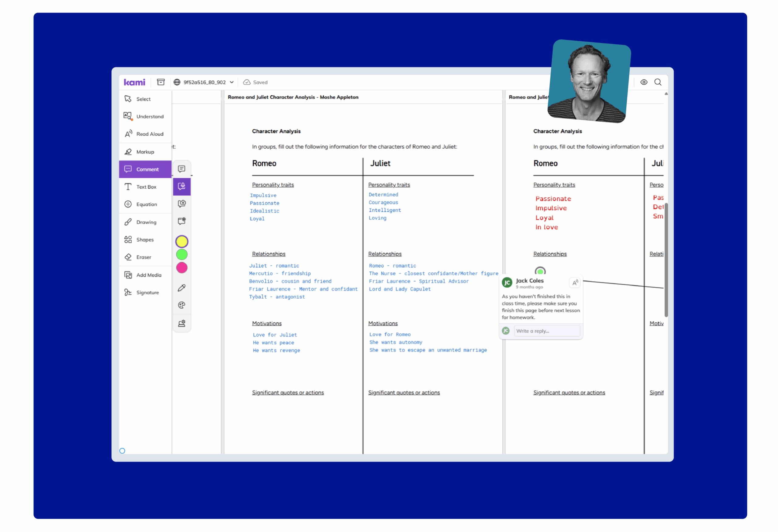This screenshot has height=532, width=778.
Task: Click the blue 'Idealistic' annotation
Action: (264, 211)
